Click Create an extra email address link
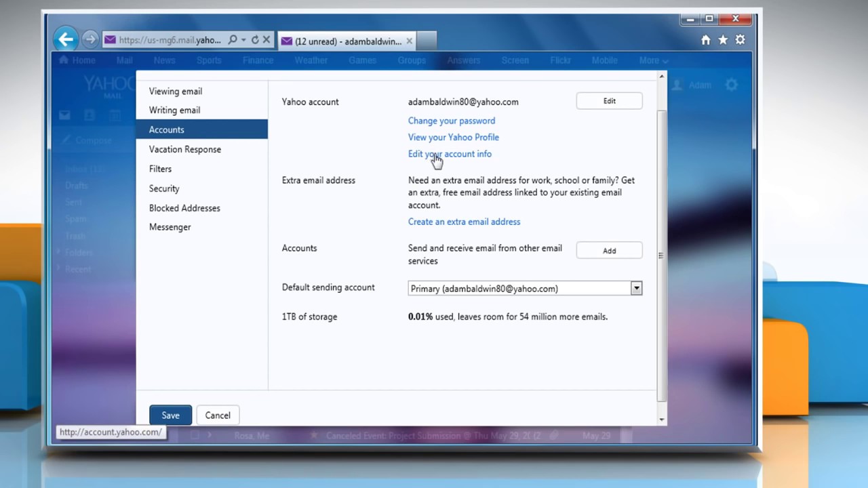The height and width of the screenshot is (488, 868). tap(464, 222)
